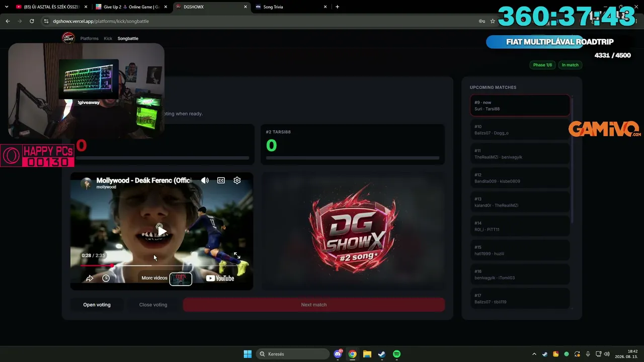
Task: Click the Steam icon in the system tray
Action: point(545,354)
